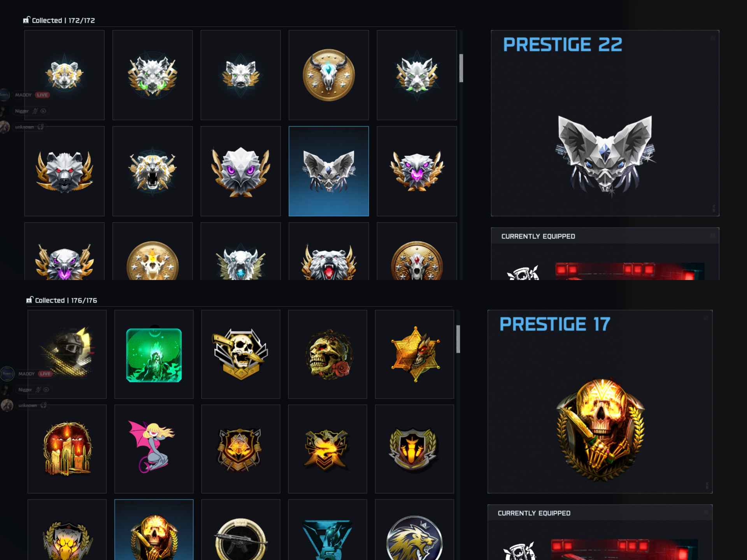
Task: Choose the silver bear emblem with red eyes
Action: pos(64,171)
